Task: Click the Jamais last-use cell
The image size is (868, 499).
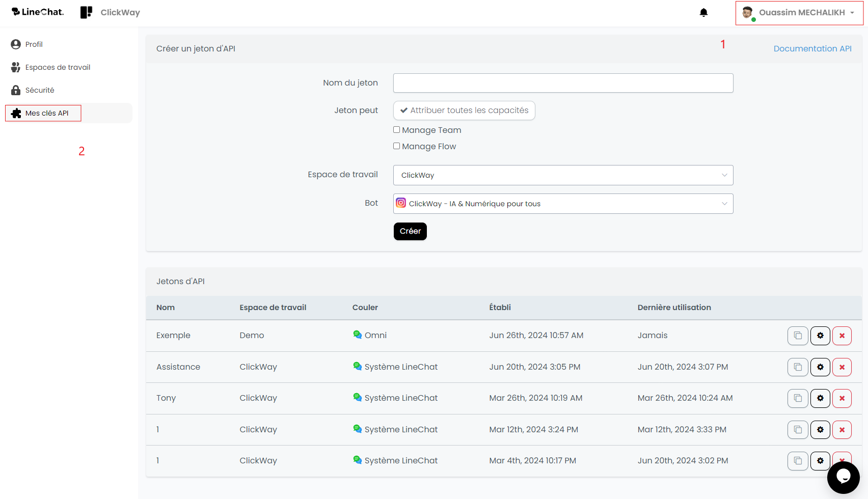Action: (x=653, y=336)
